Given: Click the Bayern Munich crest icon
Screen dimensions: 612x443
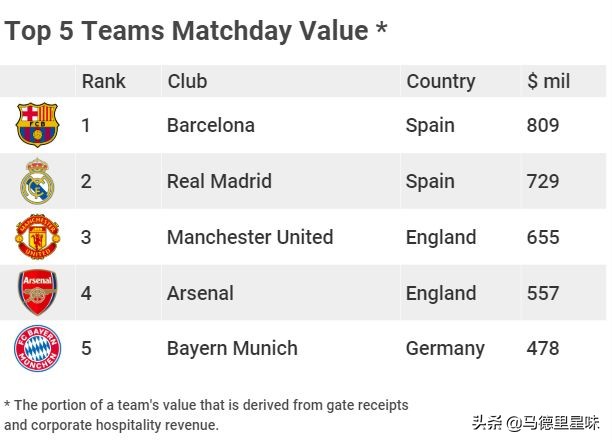Looking at the screenshot, I should 38,349.
